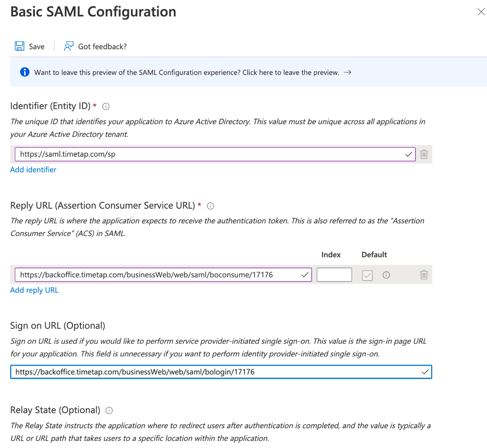Click the Got feedback? toolbar item

click(102, 46)
